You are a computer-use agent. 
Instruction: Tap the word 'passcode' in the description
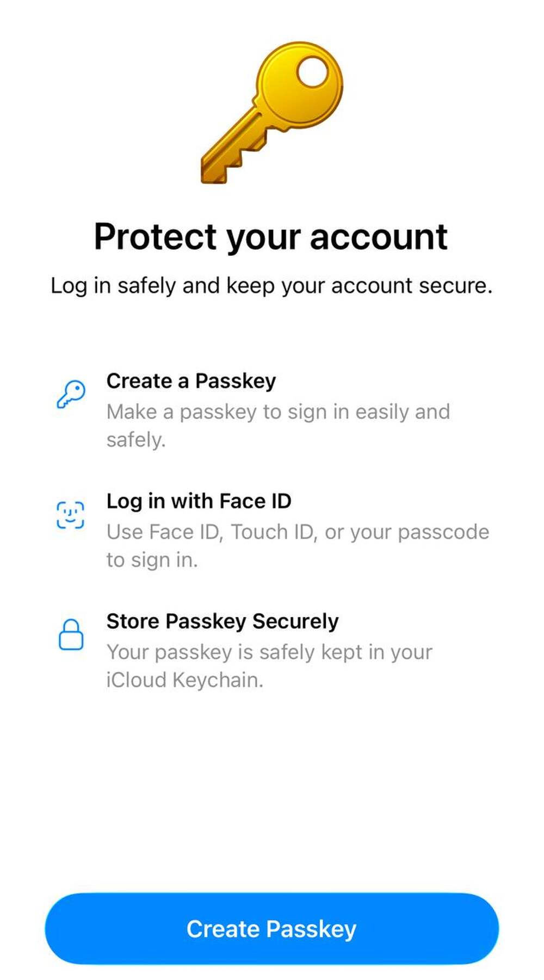point(443,532)
